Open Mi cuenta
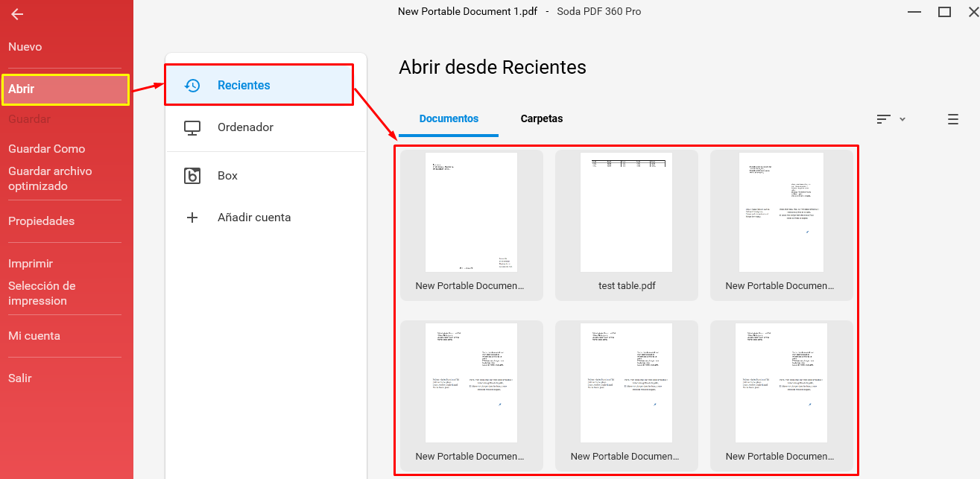Screen dimensions: 980x479 (34, 336)
